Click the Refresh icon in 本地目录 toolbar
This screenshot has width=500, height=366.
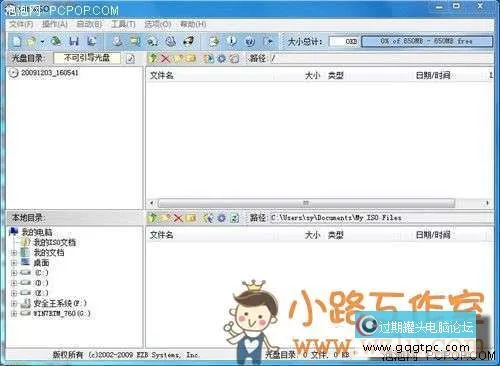[235, 218]
